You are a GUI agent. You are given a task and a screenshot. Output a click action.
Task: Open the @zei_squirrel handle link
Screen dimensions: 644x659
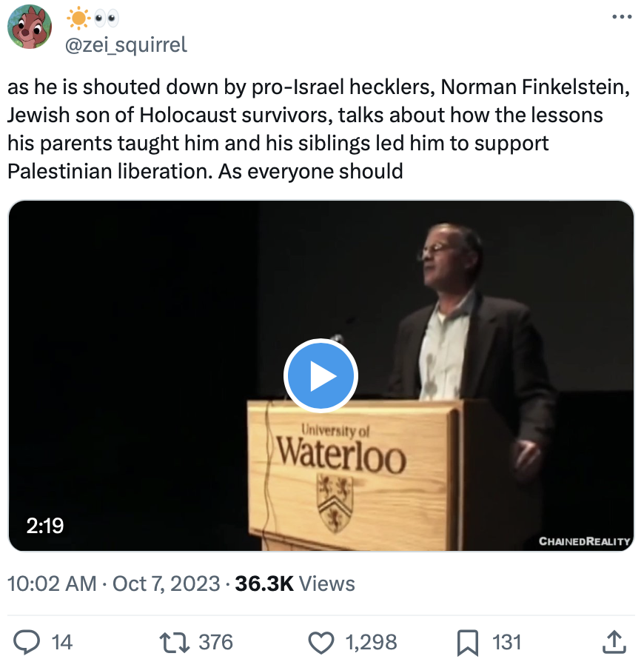pyautogui.click(x=127, y=44)
